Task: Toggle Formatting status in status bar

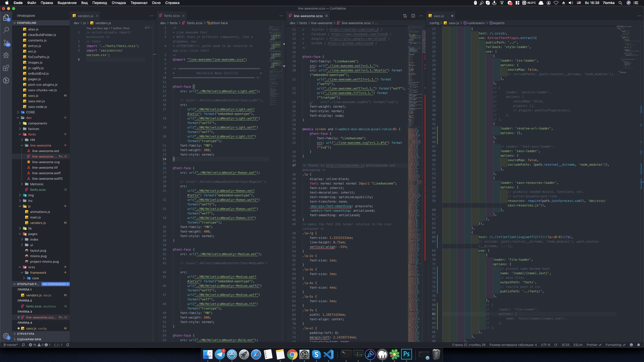Action: [x=615, y=345]
